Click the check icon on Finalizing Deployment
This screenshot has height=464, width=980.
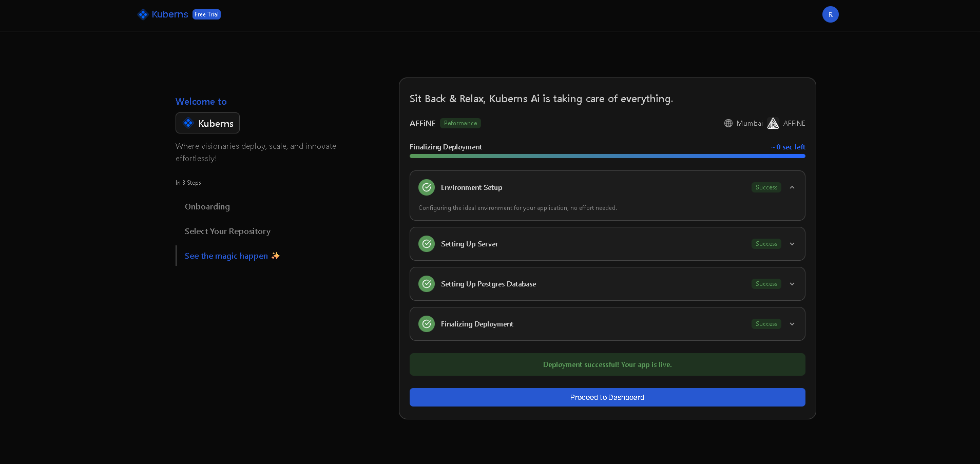point(426,324)
